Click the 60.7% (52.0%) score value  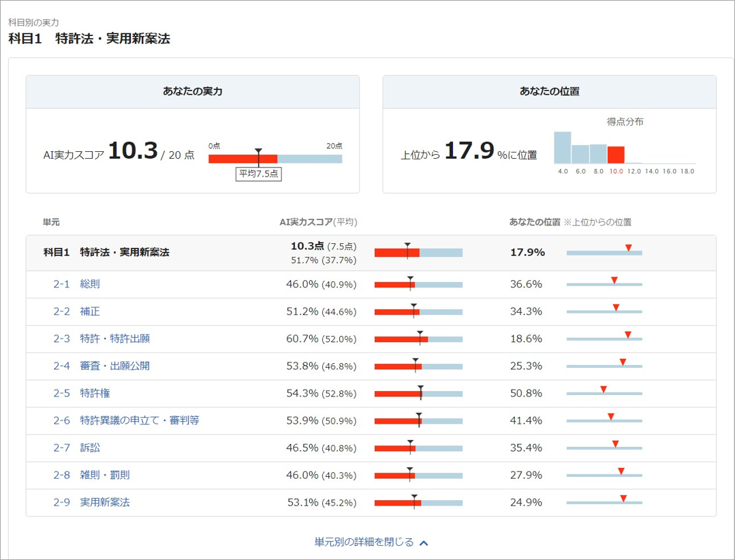click(x=321, y=339)
